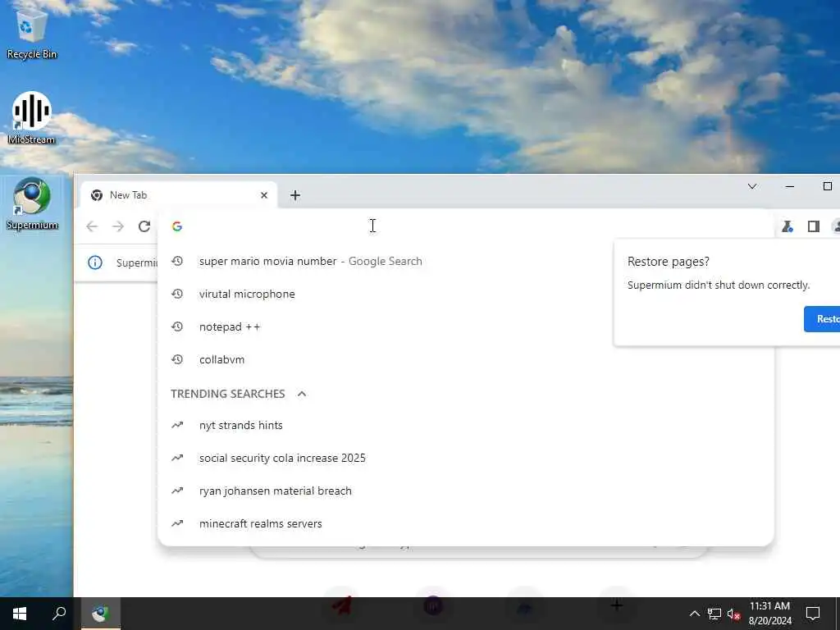Open a new tab with plus button

(295, 195)
